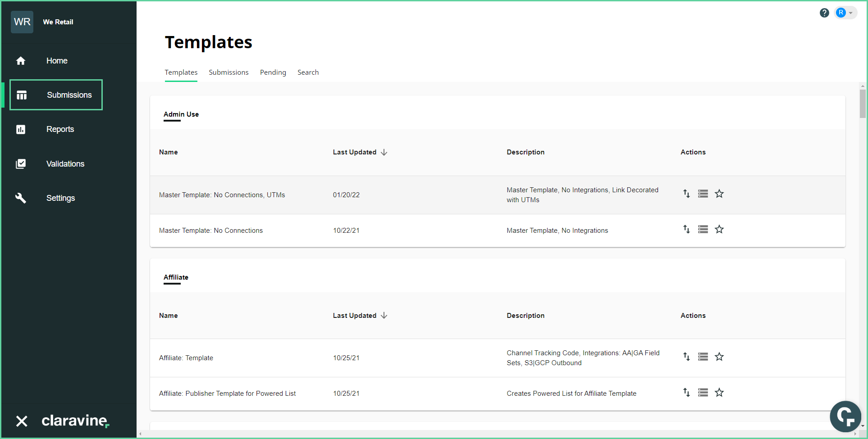Open Settings using the wrench icon

(21, 198)
